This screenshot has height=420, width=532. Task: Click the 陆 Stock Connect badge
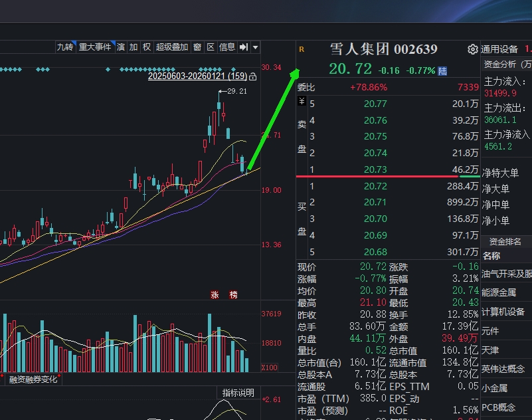[x=442, y=71]
